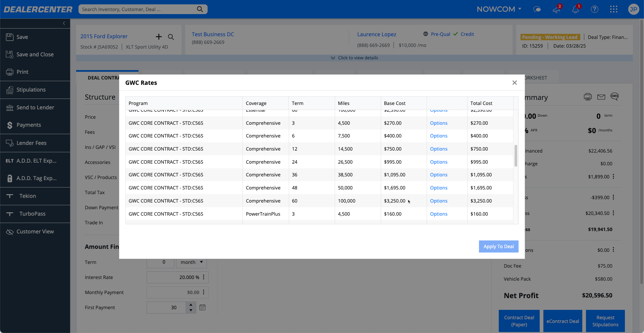Viewport: 644px width, 333px height.
Task: Toggle Customer View eye icon
Action: click(x=10, y=232)
